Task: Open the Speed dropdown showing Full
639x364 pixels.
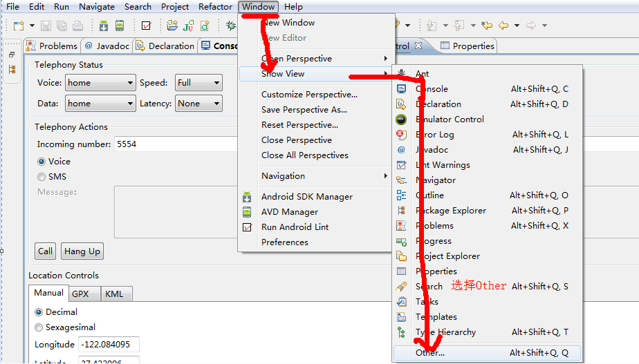Action: pyautogui.click(x=198, y=83)
